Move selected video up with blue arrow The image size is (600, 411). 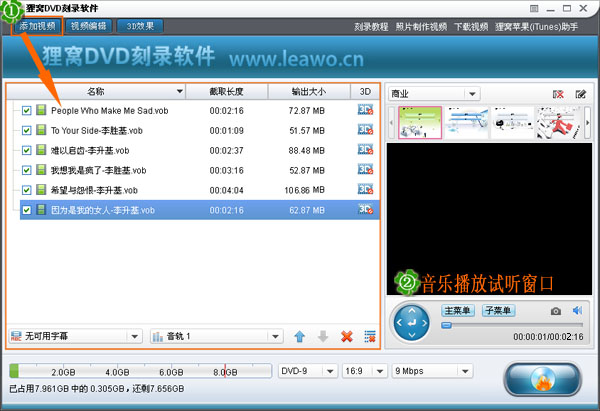300,336
